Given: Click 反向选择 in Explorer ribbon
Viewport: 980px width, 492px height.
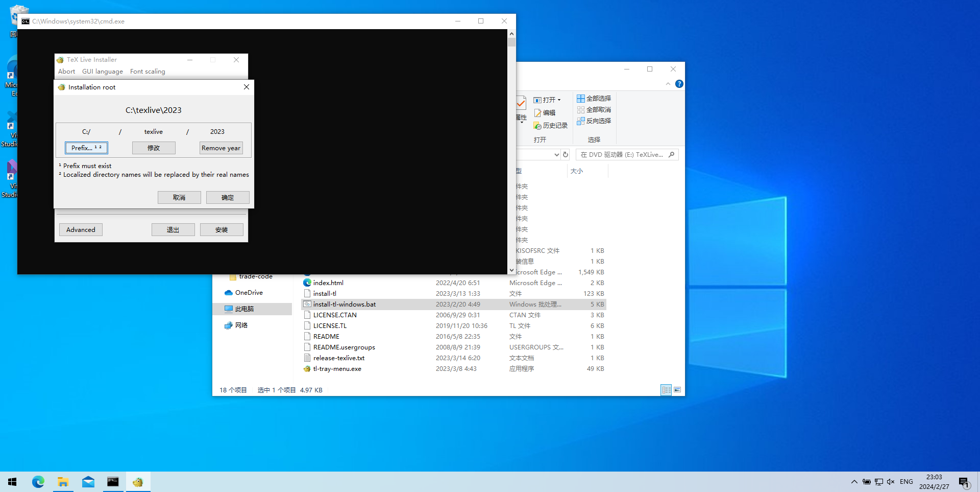Looking at the screenshot, I should (594, 121).
